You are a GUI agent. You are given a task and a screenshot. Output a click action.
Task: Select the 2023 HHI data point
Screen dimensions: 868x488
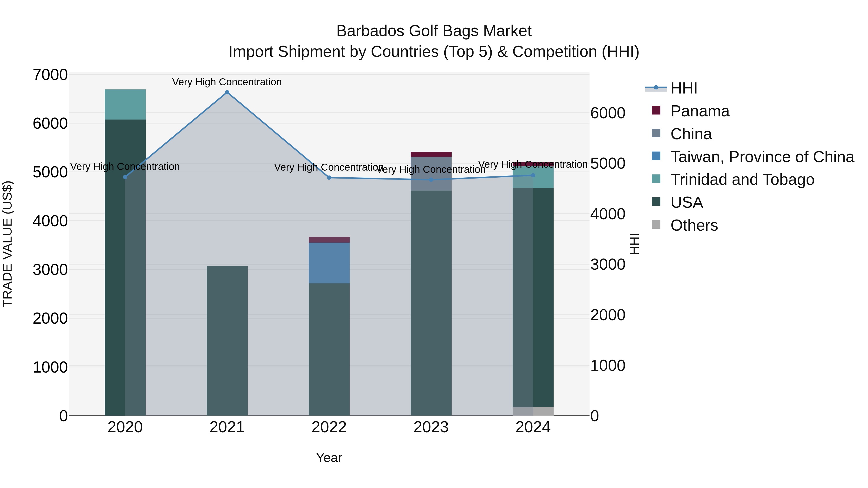coord(431,180)
